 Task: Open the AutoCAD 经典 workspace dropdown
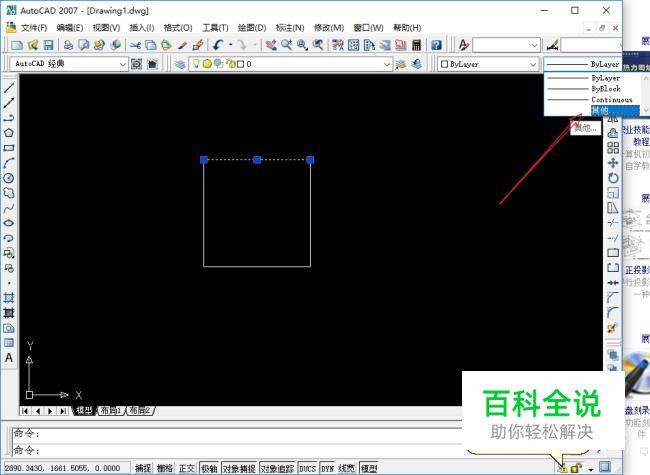(123, 64)
